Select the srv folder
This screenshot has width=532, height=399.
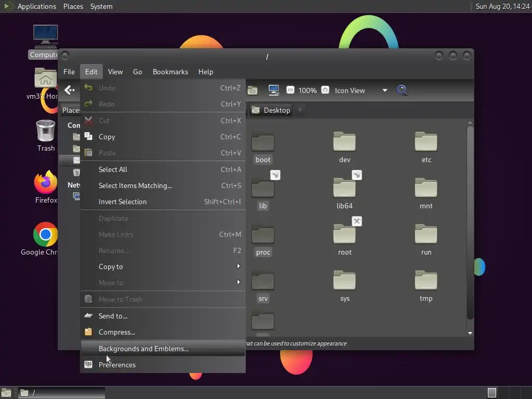(263, 287)
